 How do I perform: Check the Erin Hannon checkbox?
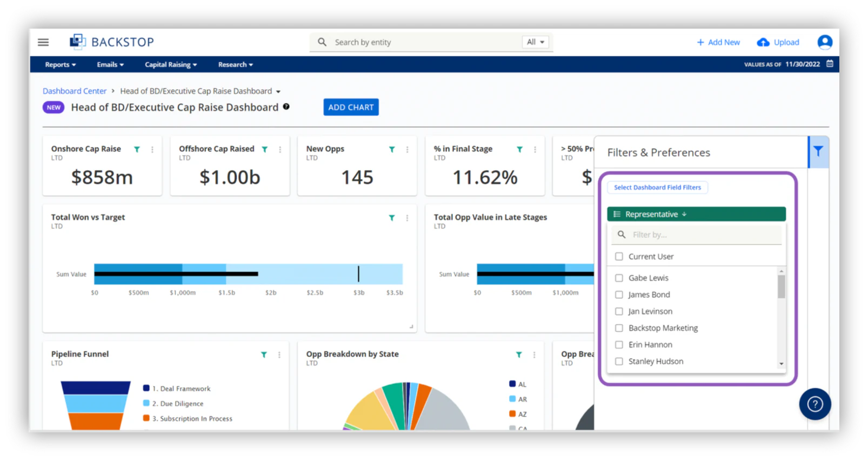tap(619, 345)
